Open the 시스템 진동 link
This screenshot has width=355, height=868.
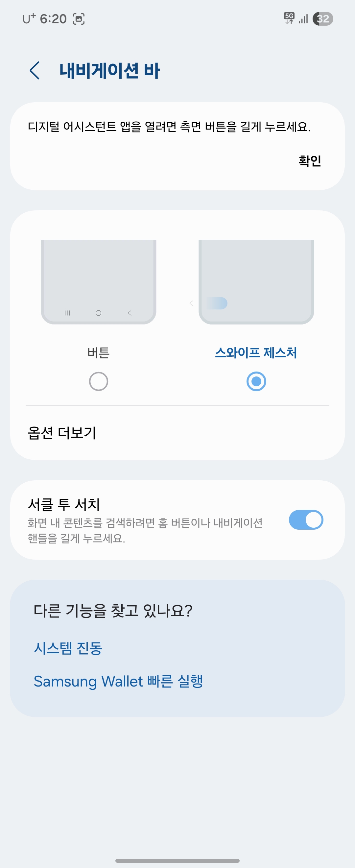(68, 648)
